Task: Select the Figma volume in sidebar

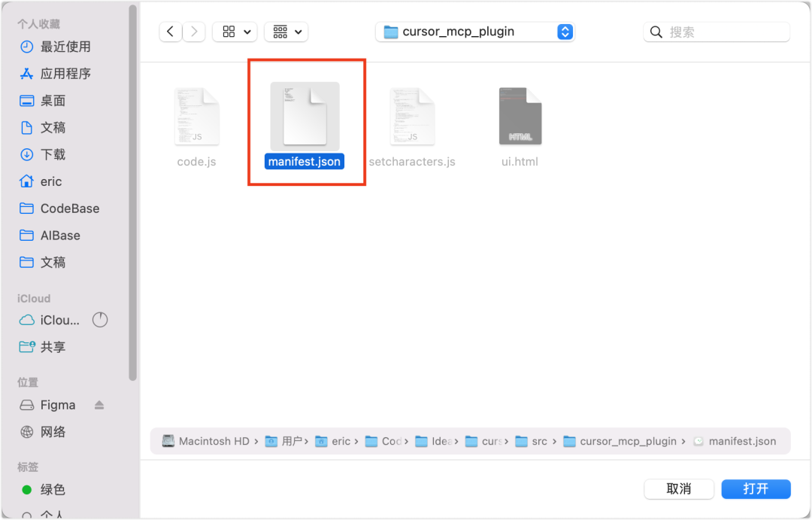Action: pos(47,405)
